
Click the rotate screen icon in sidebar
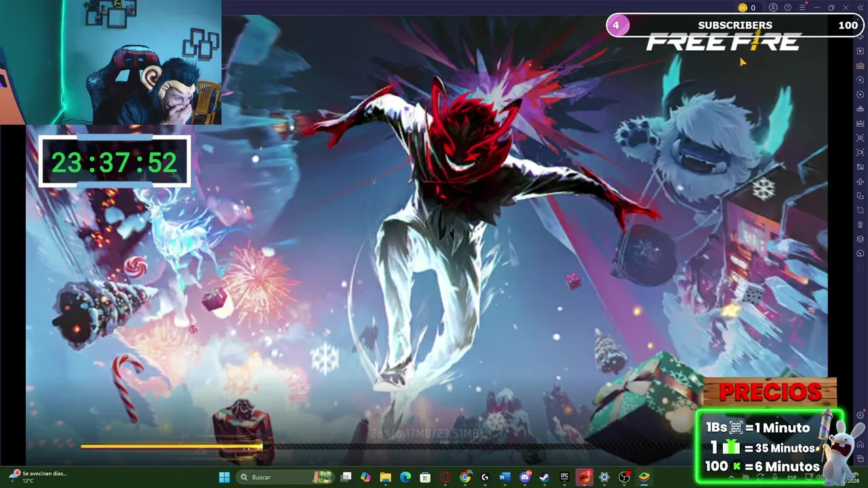[861, 195]
